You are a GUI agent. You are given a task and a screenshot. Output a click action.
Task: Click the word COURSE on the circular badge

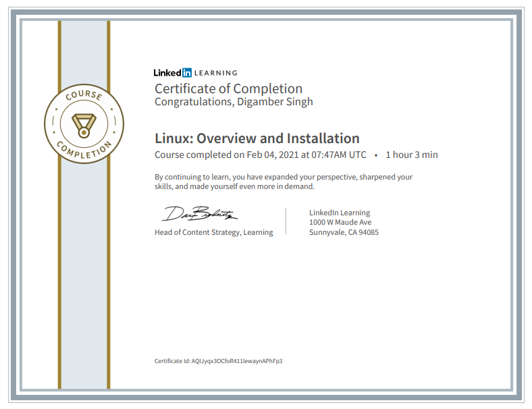point(84,97)
